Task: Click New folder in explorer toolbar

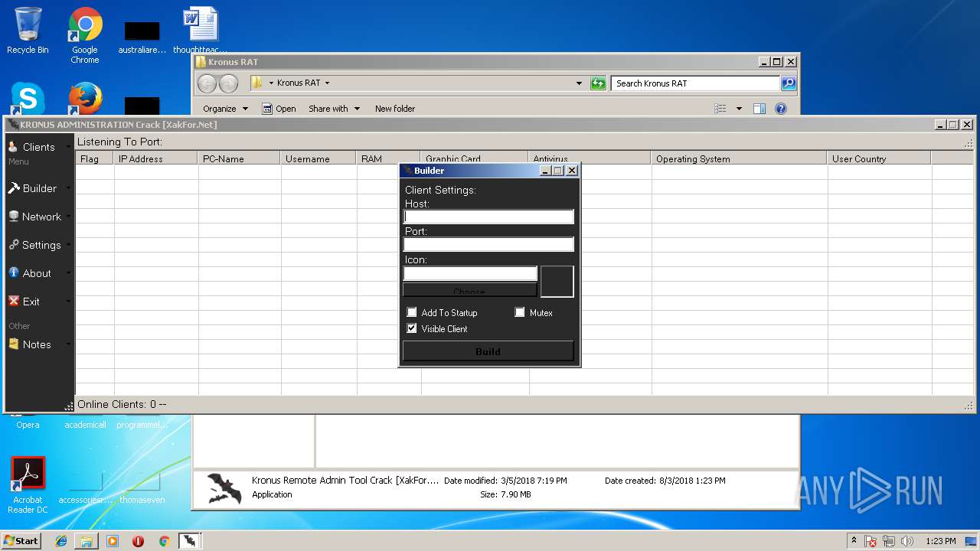Action: (395, 109)
